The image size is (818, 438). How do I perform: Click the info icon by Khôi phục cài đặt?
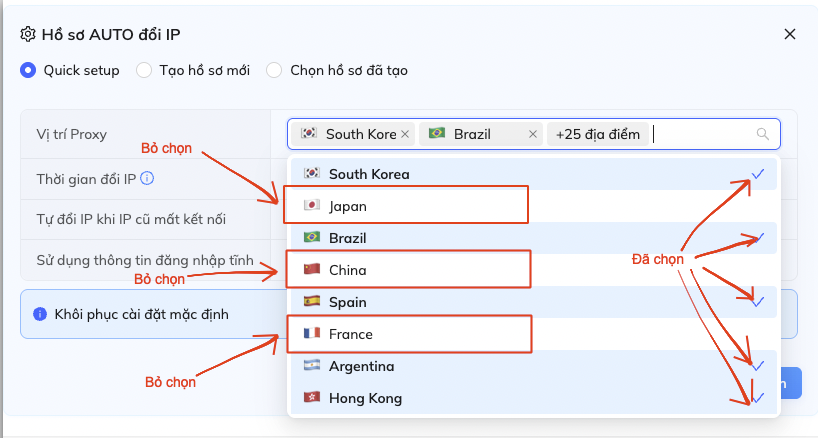pos(40,314)
